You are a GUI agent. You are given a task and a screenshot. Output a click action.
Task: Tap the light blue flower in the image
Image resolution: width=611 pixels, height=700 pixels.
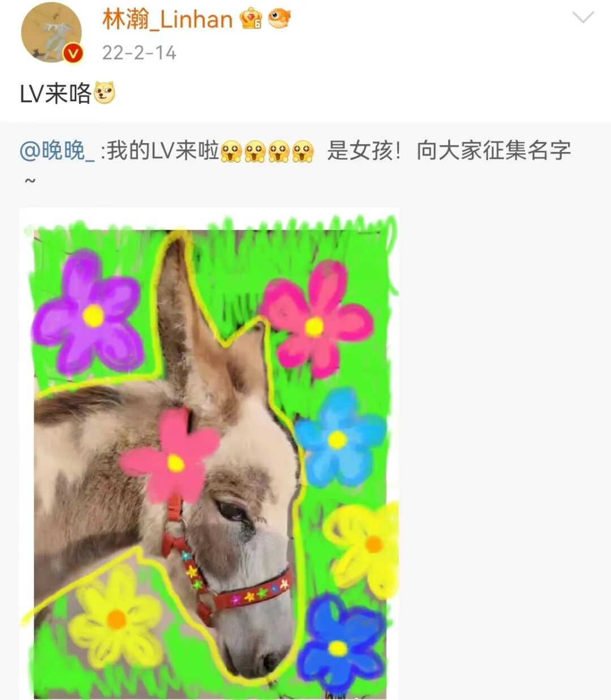[x=339, y=438]
